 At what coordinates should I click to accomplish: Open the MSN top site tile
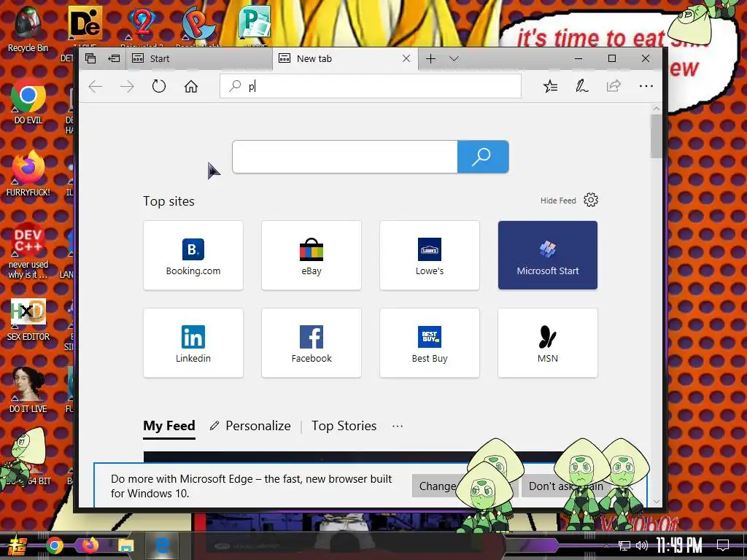[547, 343]
